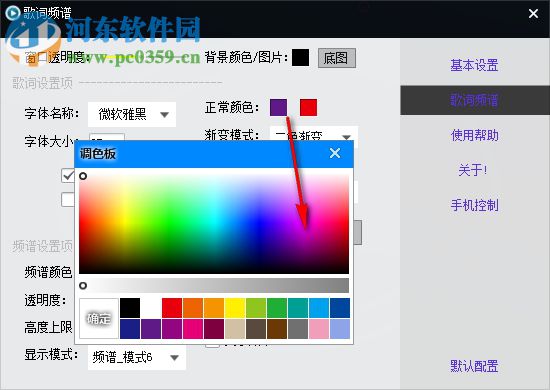The image size is (550, 390).
Task: Click the purple 正常颜色 swatch
Action: [279, 107]
